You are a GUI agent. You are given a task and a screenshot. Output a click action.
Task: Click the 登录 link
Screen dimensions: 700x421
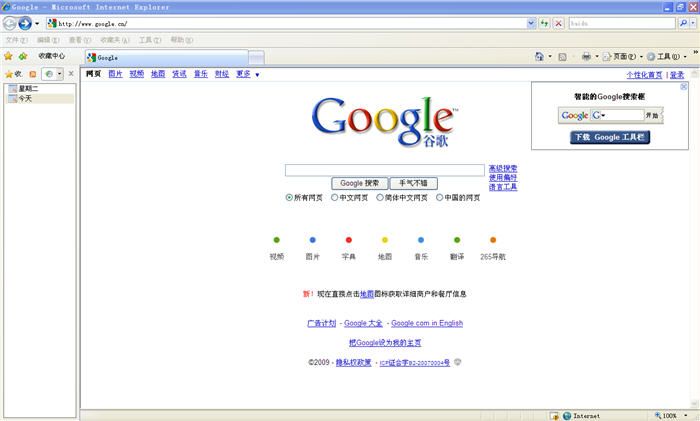(x=677, y=75)
